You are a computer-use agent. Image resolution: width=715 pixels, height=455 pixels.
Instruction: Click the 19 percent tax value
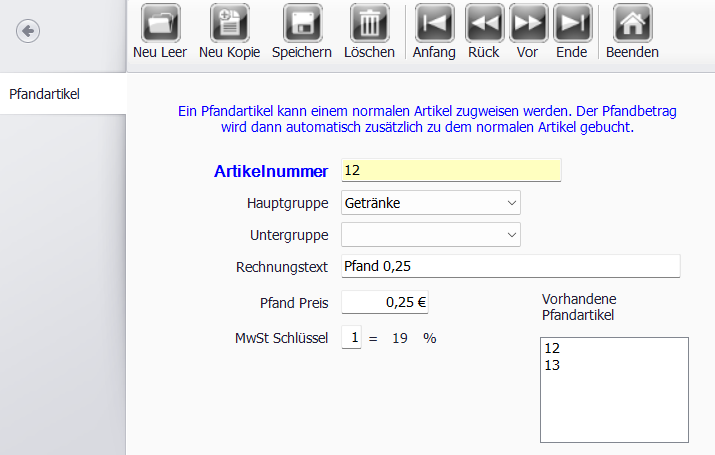400,338
